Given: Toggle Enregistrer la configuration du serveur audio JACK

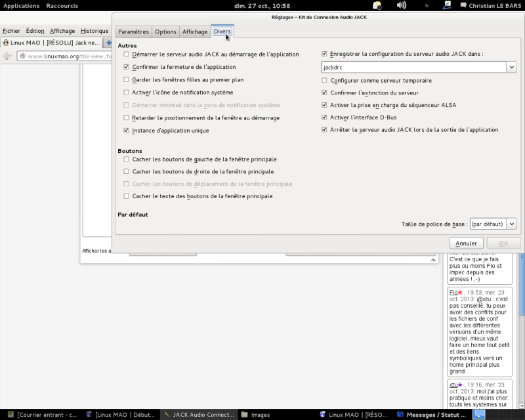Looking at the screenshot, I should click(x=324, y=54).
